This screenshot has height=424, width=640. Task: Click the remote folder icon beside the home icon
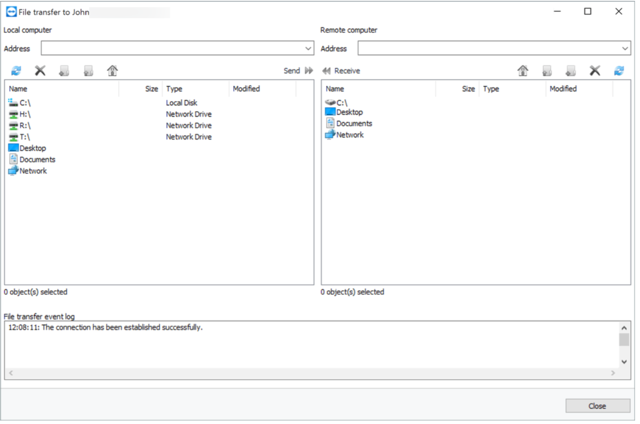(547, 71)
